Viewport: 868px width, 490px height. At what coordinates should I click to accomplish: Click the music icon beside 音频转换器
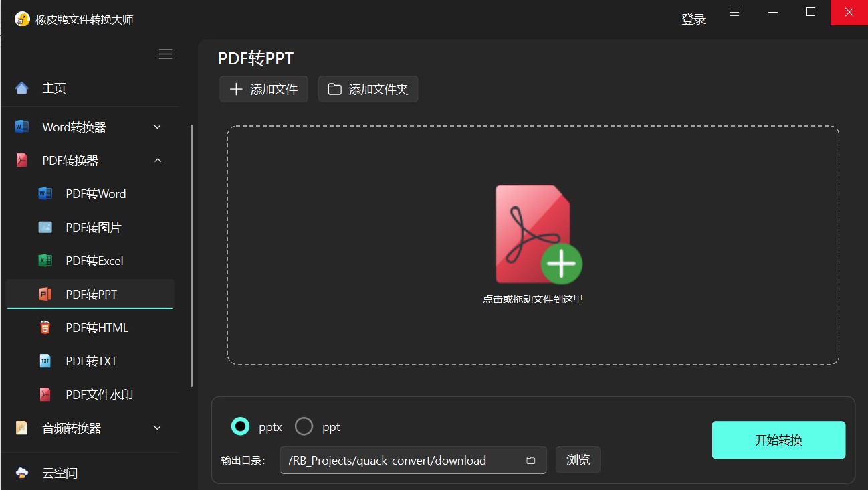pos(22,428)
